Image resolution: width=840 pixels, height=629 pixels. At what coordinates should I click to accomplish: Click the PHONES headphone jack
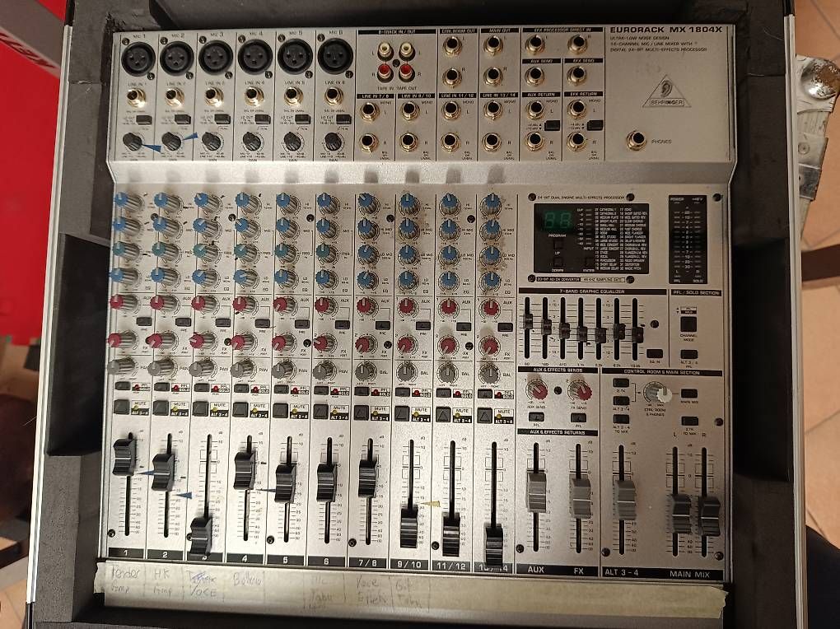click(x=637, y=140)
